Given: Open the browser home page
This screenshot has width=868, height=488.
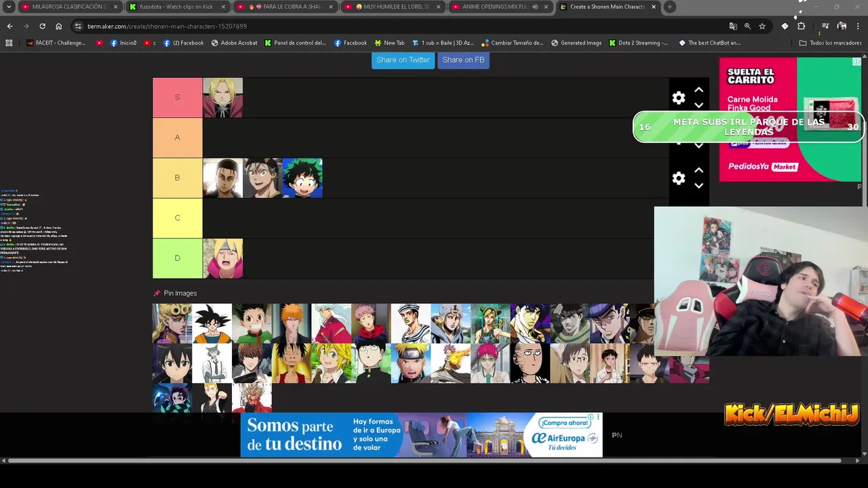Looking at the screenshot, I should click(58, 26).
